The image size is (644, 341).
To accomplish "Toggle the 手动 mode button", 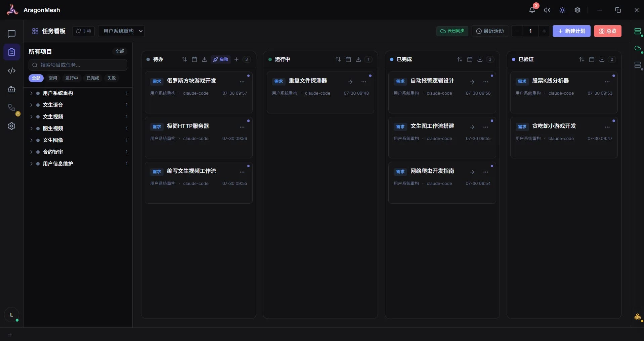I will tap(84, 31).
